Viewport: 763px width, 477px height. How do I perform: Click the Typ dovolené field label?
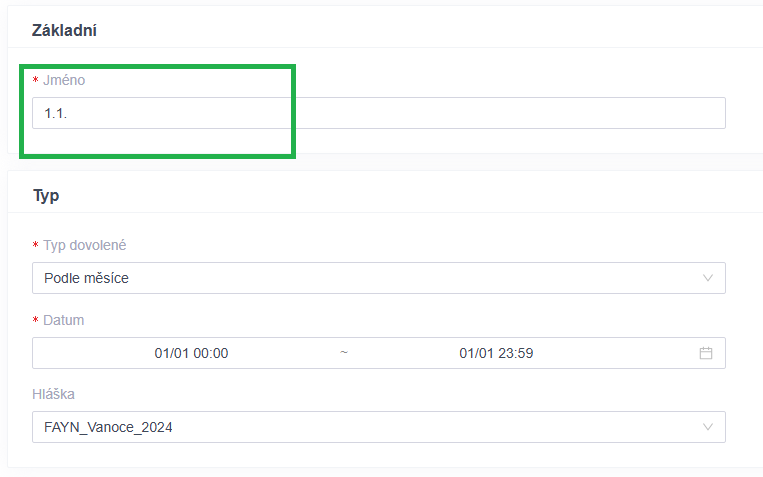[x=85, y=245]
